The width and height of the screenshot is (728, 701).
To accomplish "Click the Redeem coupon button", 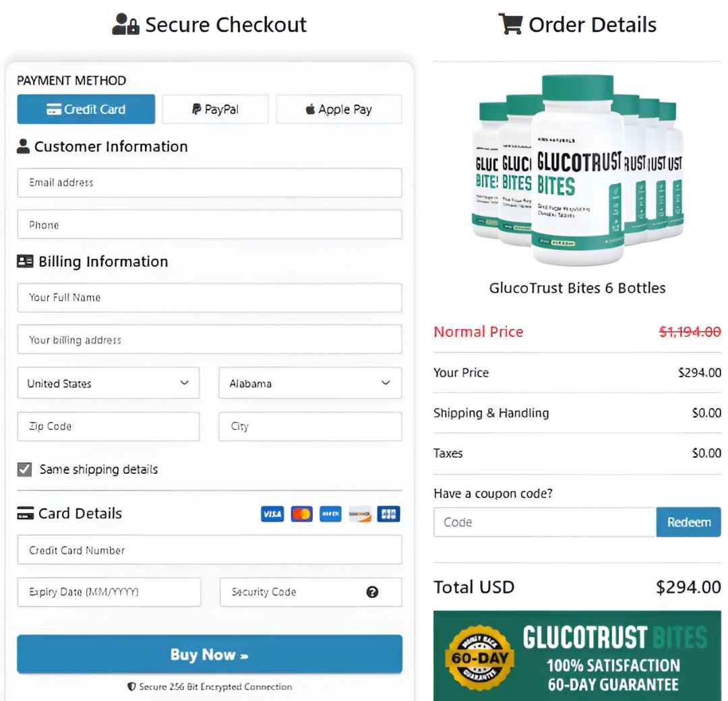I will (x=688, y=522).
